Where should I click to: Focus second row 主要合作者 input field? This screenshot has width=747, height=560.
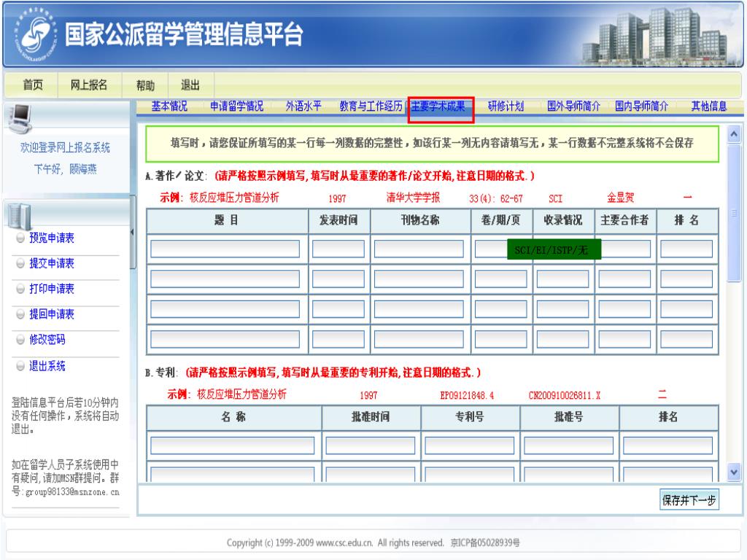(624, 279)
